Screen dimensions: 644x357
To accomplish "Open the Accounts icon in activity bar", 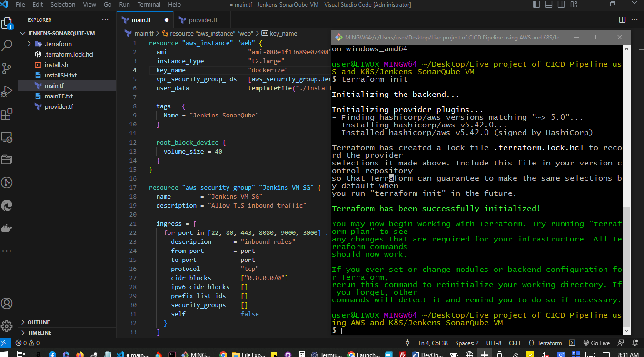I will coord(7,303).
